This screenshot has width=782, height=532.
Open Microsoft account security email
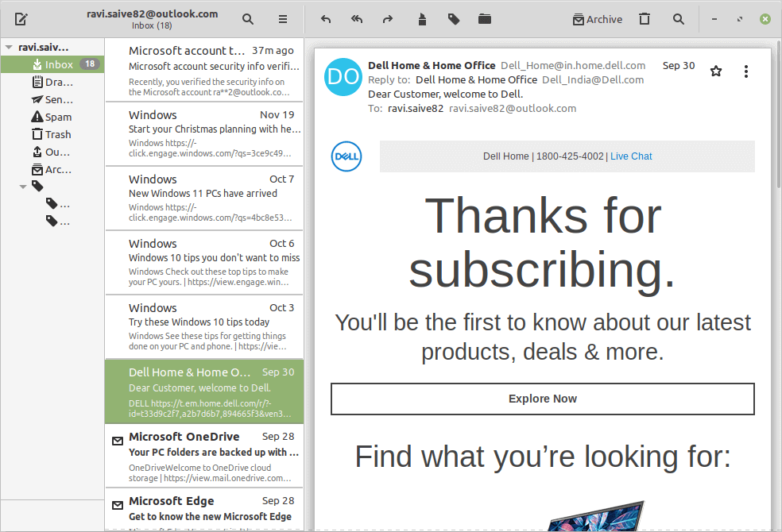pyautogui.click(x=204, y=70)
